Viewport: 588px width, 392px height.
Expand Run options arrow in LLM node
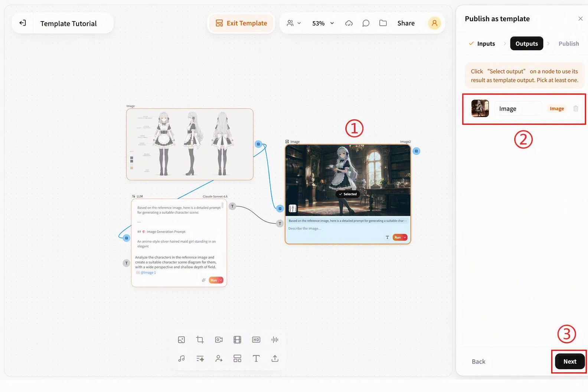pos(221,280)
